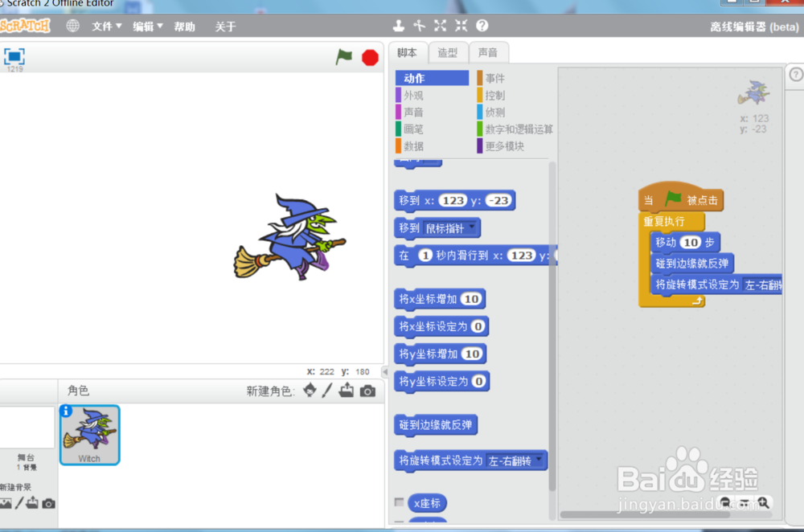Open Witch sprite info button
The width and height of the screenshot is (804, 532).
coord(66,411)
